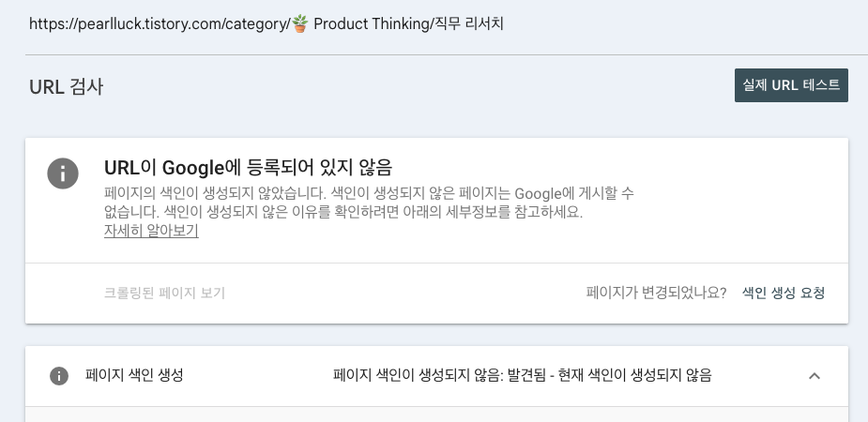
Task: Click the inspected URL text at top
Action: pos(266,23)
